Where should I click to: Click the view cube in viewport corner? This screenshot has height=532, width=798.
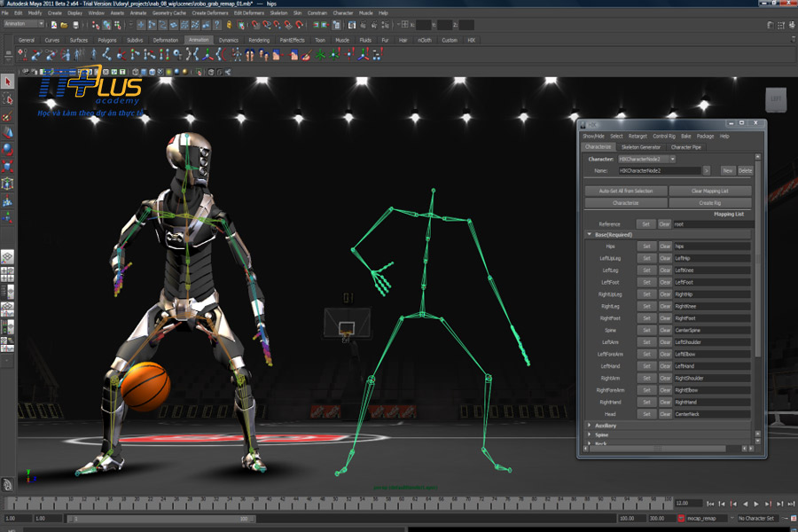pos(774,98)
